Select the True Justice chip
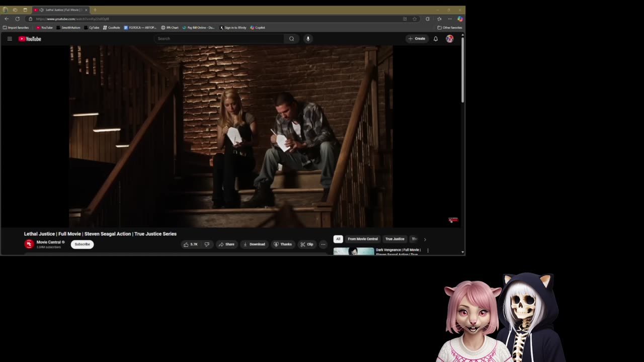This screenshot has width=644, height=362. 395,239
